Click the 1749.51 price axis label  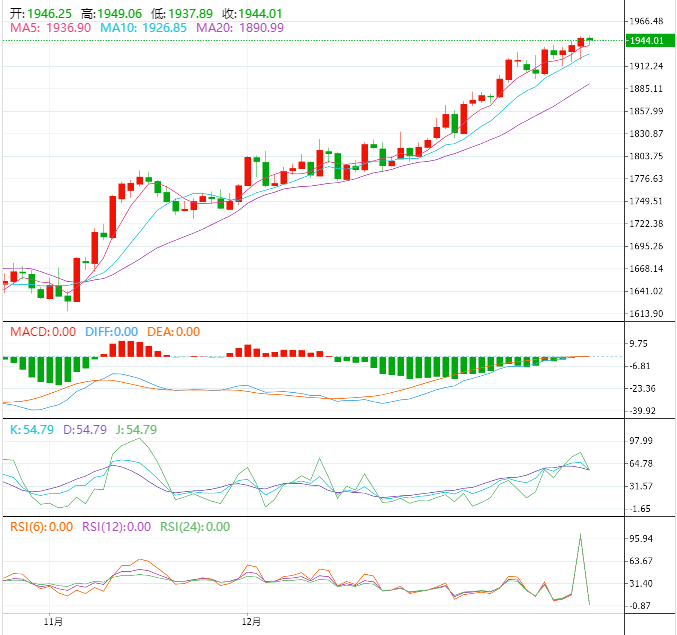pyautogui.click(x=646, y=201)
